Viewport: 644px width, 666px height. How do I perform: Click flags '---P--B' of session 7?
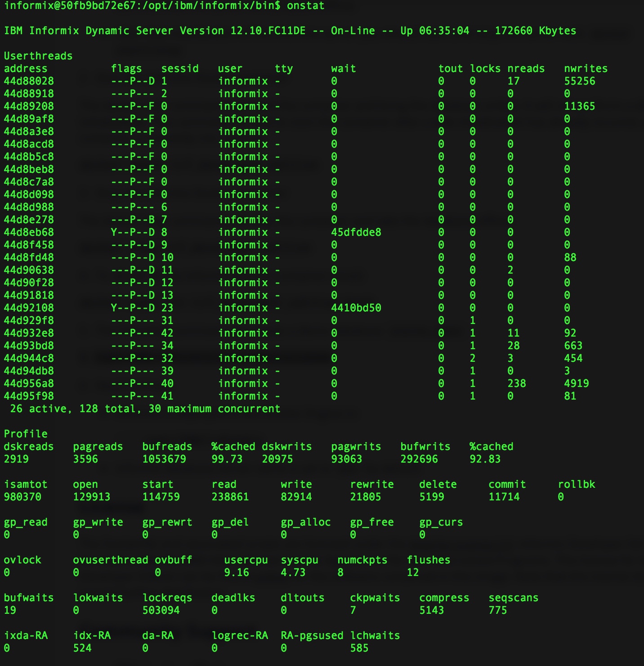tap(133, 220)
